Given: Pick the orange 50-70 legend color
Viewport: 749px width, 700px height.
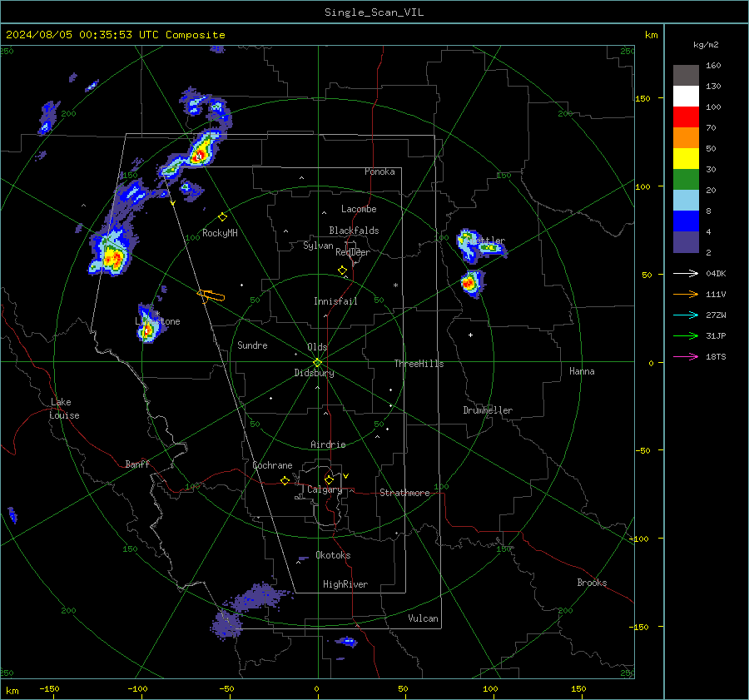Looking at the screenshot, I should pos(686,138).
